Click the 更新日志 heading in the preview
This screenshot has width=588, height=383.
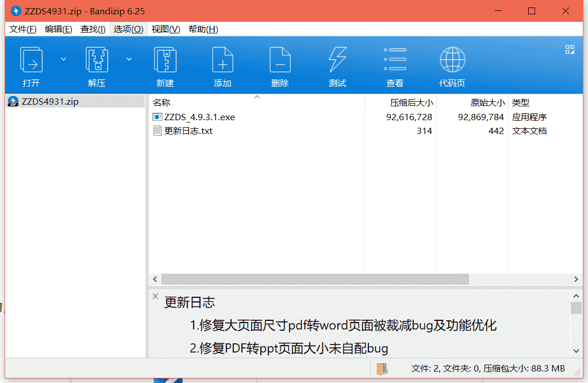(x=190, y=302)
